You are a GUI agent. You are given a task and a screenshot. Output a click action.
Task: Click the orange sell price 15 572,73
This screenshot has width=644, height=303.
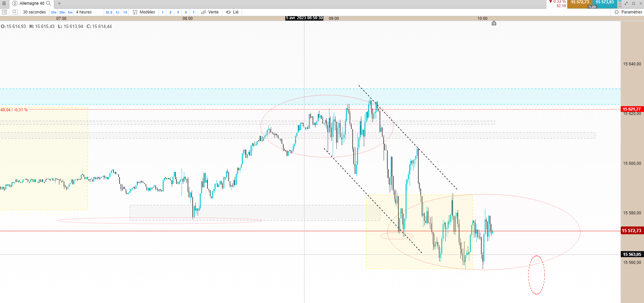click(580, 3)
